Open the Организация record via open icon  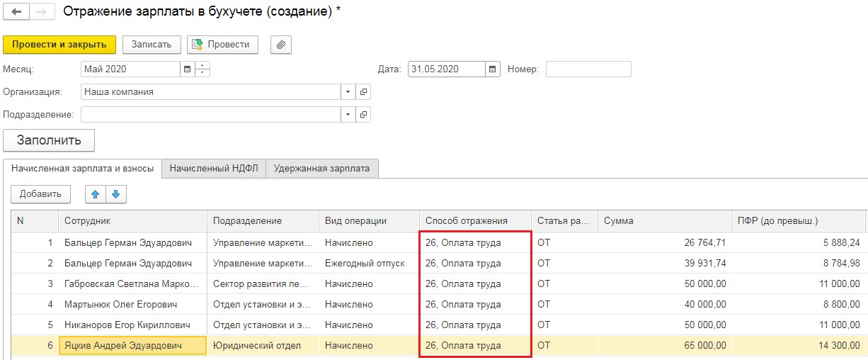pyautogui.click(x=363, y=92)
